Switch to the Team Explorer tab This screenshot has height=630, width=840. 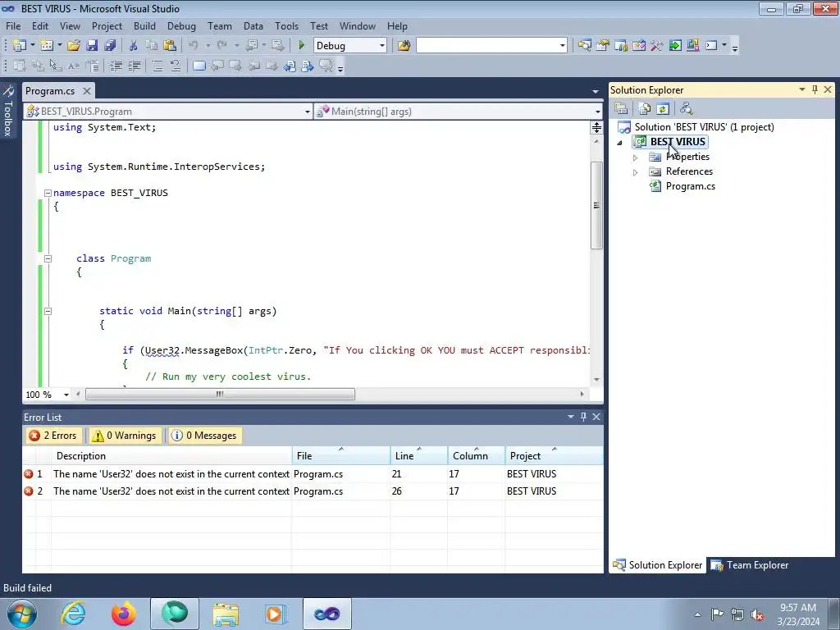tap(750, 564)
